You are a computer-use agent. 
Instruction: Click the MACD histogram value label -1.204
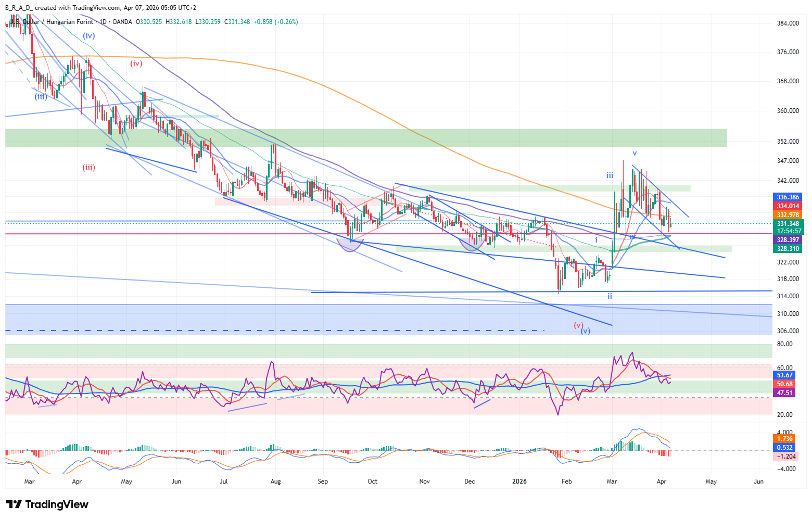tap(786, 456)
